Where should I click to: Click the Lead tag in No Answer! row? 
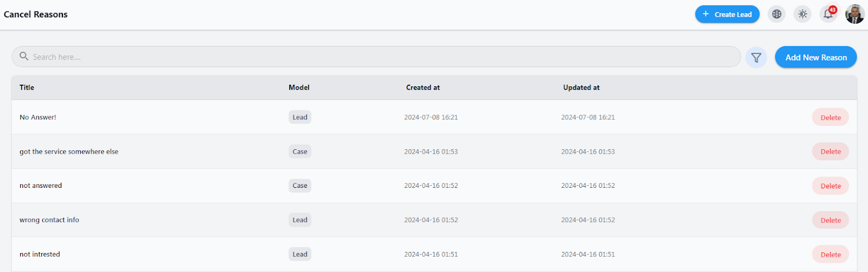pos(300,117)
